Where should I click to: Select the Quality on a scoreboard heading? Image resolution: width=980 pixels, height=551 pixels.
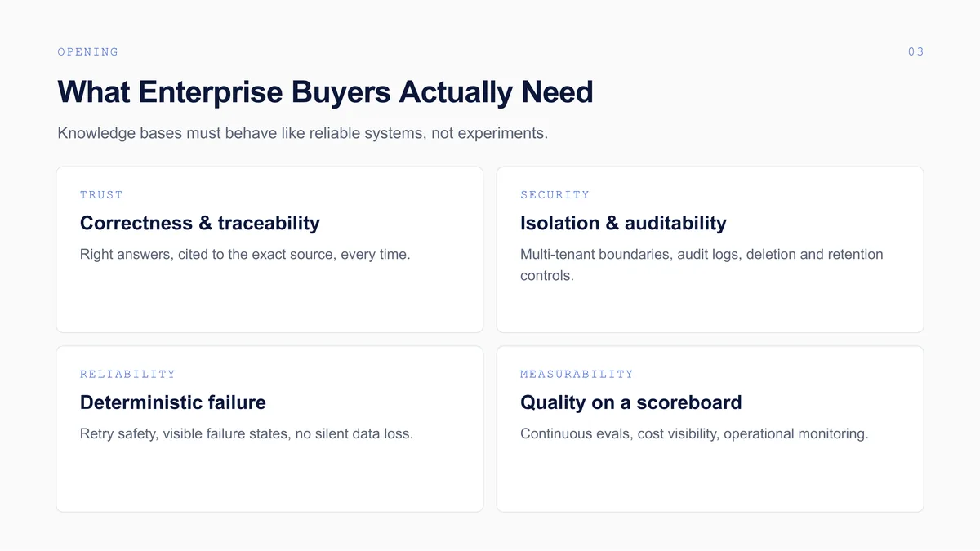coord(631,402)
